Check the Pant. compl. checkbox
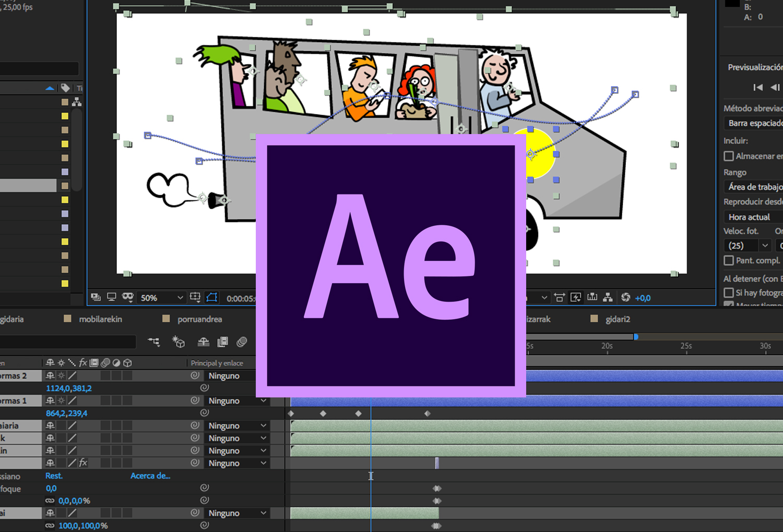The image size is (783, 532). (x=729, y=260)
